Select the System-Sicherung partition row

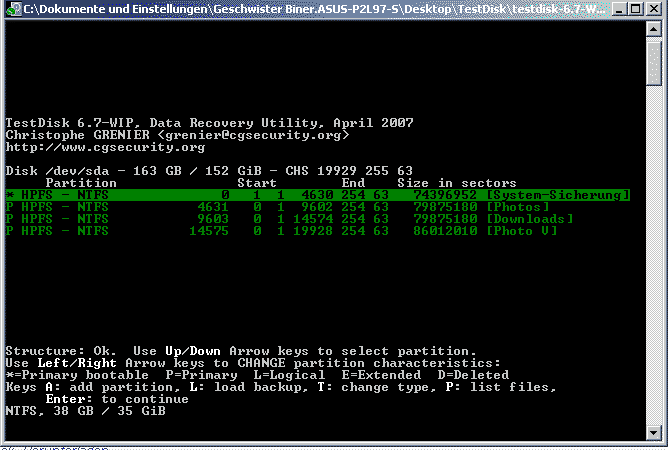pyautogui.click(x=318, y=195)
